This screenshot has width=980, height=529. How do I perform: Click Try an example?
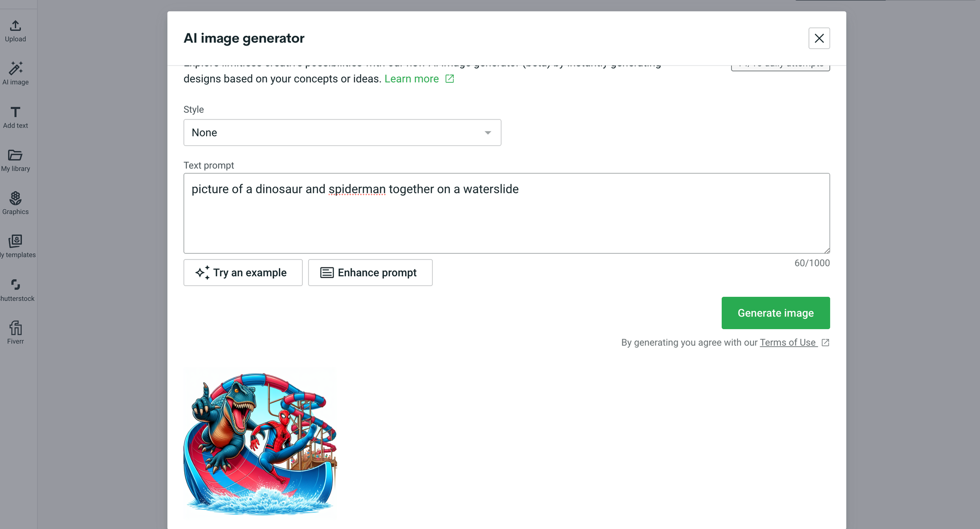click(x=243, y=272)
